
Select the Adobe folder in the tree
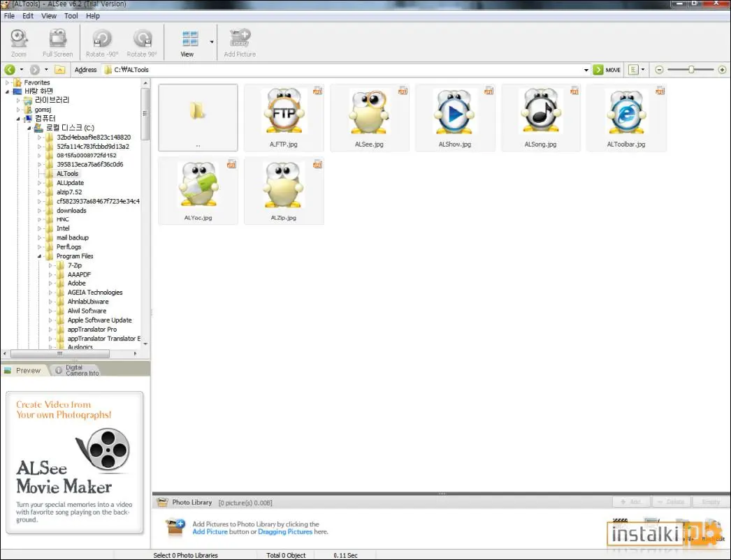(x=76, y=283)
